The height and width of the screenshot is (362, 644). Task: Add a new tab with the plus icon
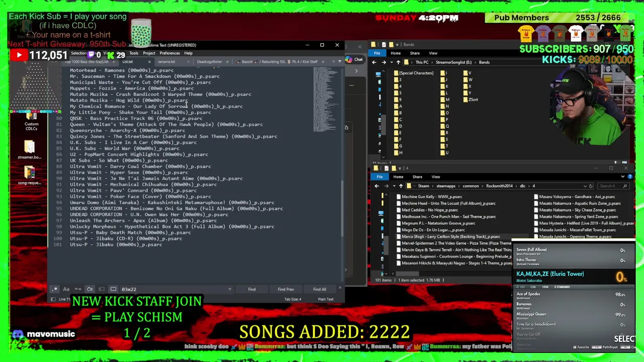coord(334,61)
